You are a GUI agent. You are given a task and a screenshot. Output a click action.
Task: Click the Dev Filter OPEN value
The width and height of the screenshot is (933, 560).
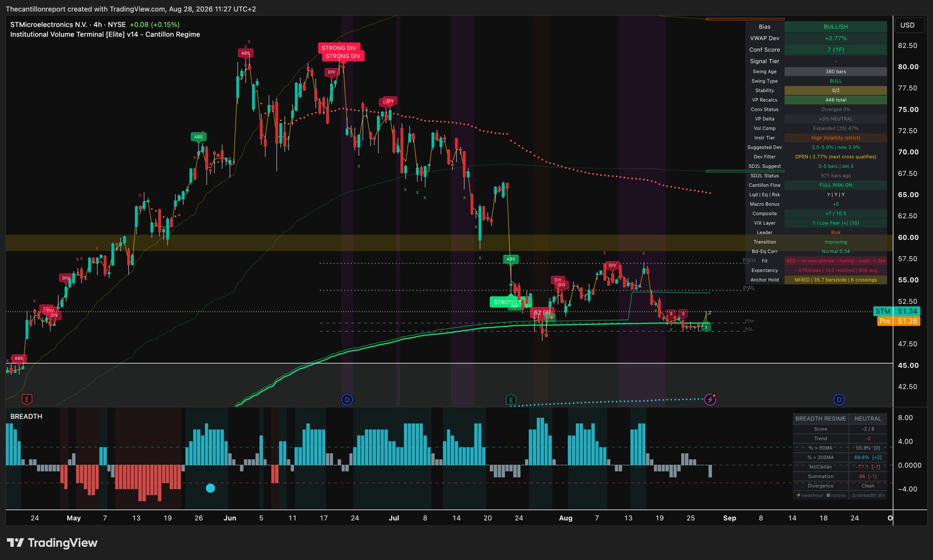(x=835, y=157)
